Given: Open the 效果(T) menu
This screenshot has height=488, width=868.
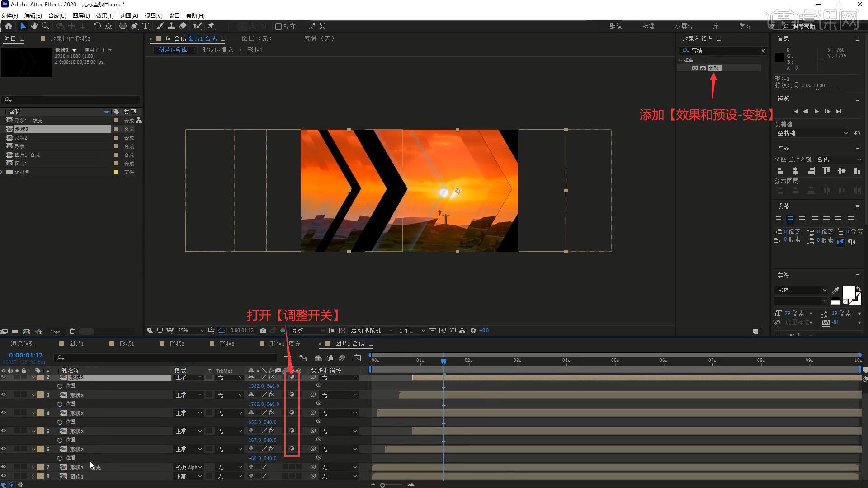Looking at the screenshot, I should 104,15.
